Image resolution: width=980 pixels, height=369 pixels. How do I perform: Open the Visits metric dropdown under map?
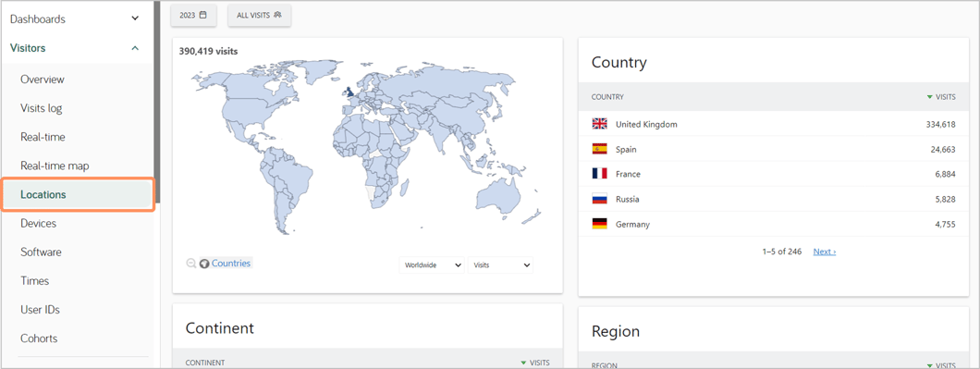click(x=500, y=265)
